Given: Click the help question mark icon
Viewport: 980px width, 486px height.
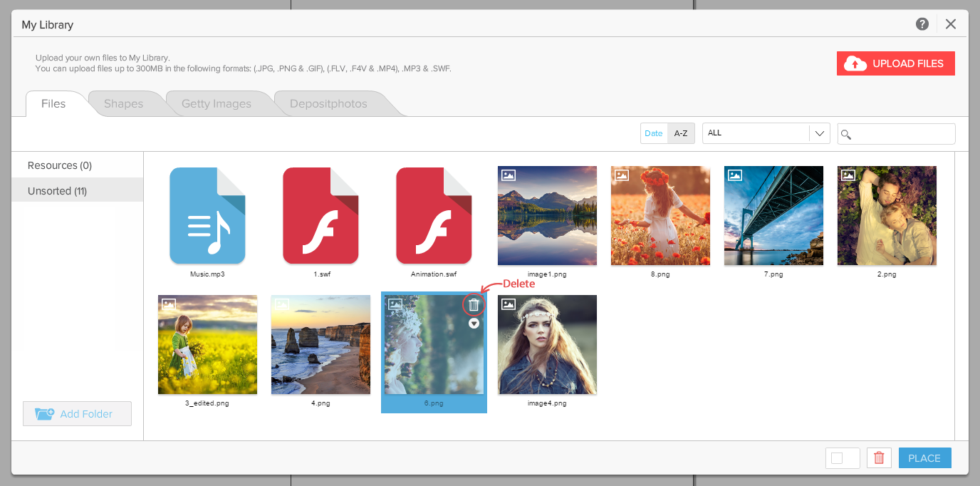Looking at the screenshot, I should [x=922, y=24].
